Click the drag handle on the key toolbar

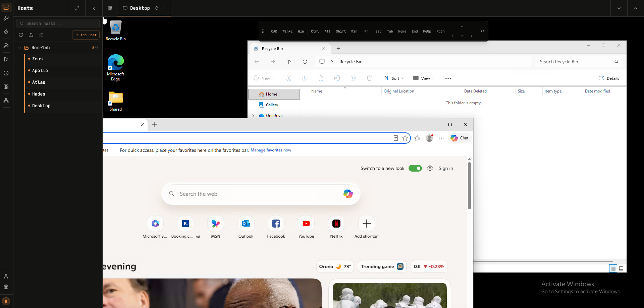(x=263, y=31)
